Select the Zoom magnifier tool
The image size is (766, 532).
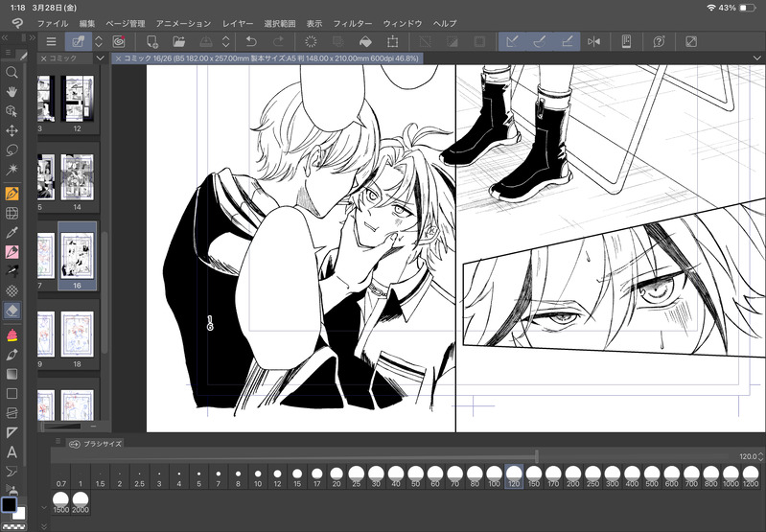(12, 73)
